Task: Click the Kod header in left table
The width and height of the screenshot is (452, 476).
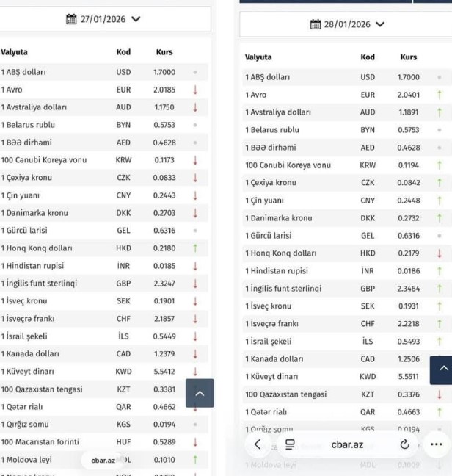Action: pos(123,53)
